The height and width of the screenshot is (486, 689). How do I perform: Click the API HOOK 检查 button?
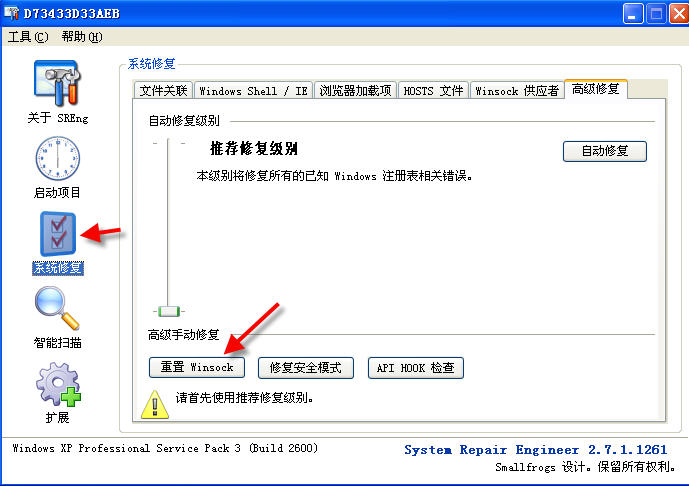416,367
